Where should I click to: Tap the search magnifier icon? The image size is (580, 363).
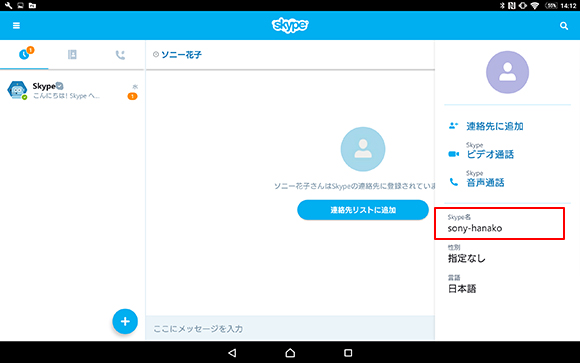coord(564,26)
